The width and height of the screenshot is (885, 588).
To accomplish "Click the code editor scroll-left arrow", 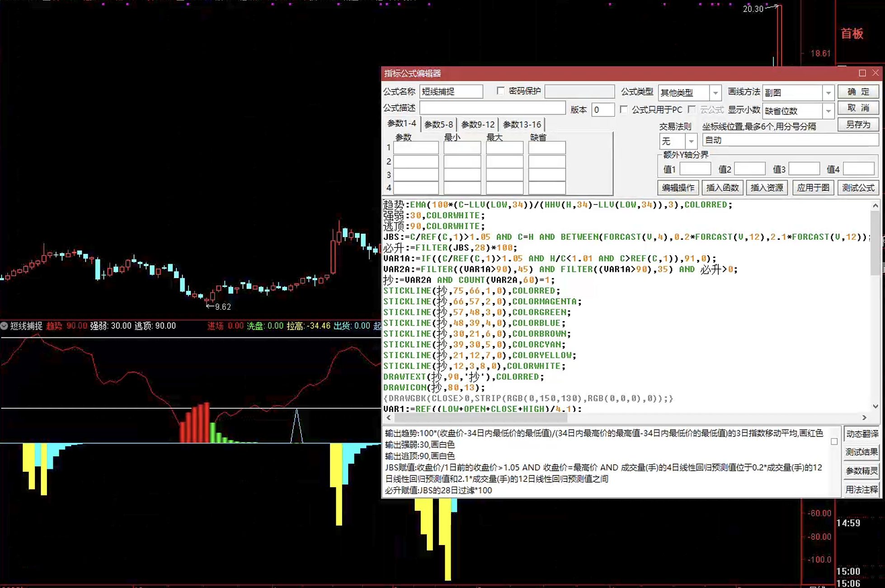I will point(389,418).
